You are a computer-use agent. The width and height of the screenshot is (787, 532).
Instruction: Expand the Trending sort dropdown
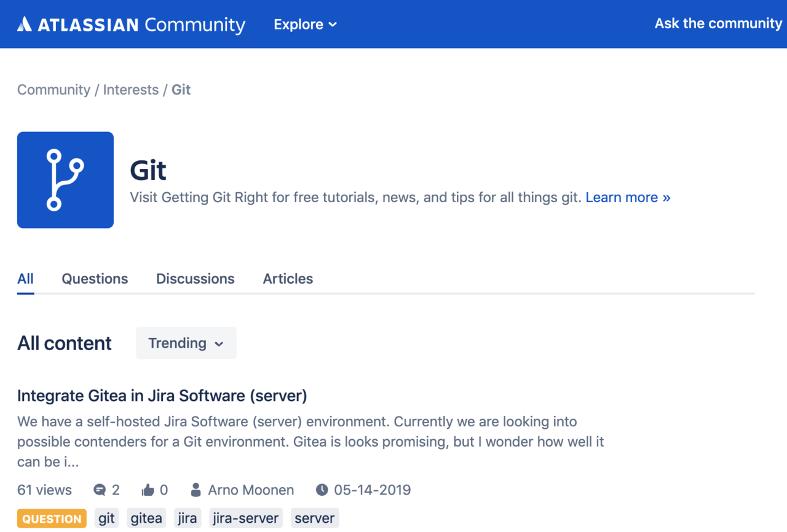click(x=186, y=343)
